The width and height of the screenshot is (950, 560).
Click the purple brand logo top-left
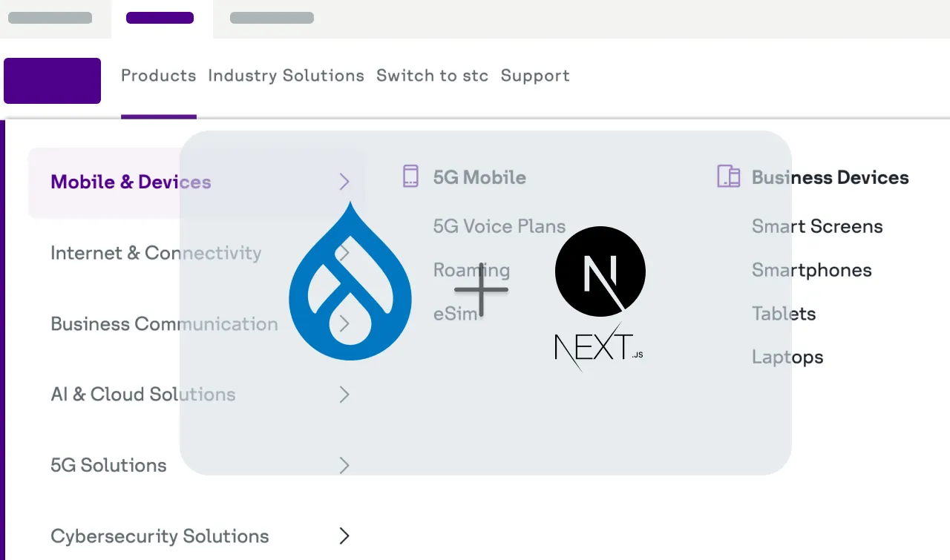coord(52,80)
